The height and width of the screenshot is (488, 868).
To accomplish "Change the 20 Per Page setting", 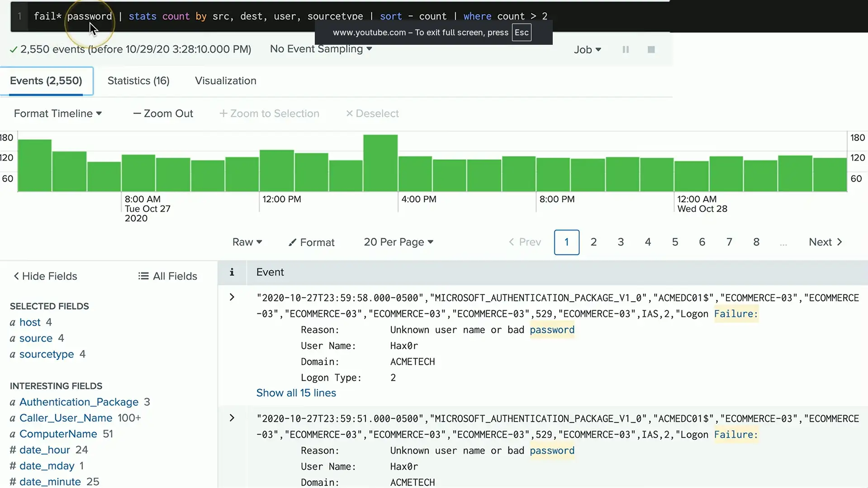I will (x=398, y=242).
